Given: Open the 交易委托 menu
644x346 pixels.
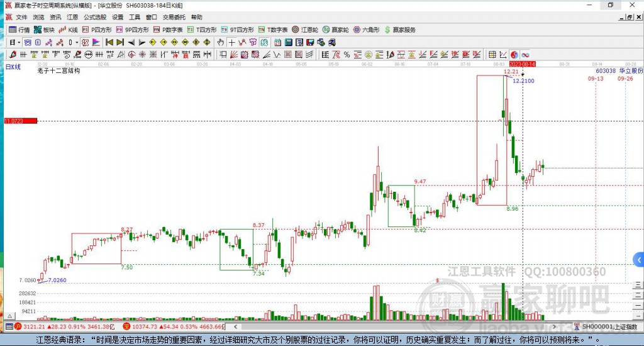Looking at the screenshot, I should tap(174, 17).
